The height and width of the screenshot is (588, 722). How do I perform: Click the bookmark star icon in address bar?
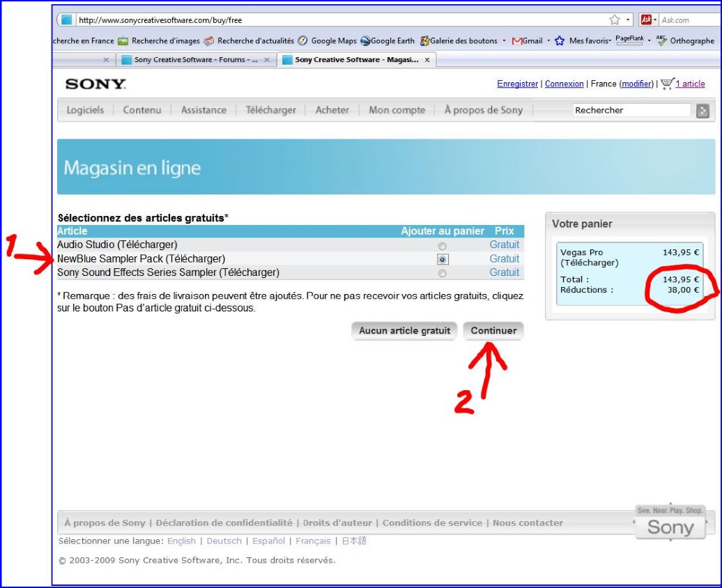tap(615, 20)
